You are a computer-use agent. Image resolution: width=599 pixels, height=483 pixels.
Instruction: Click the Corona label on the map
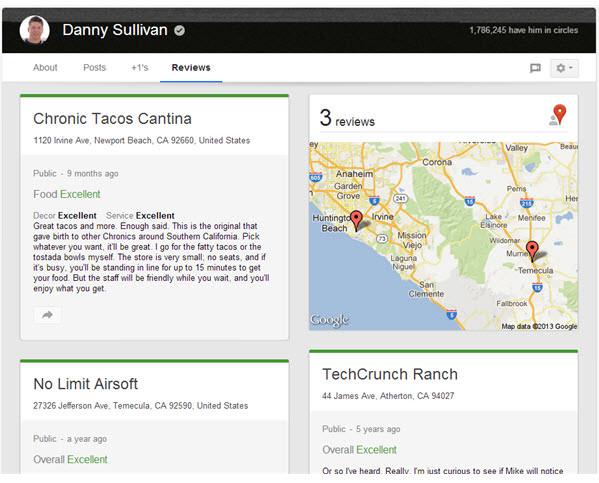click(437, 162)
